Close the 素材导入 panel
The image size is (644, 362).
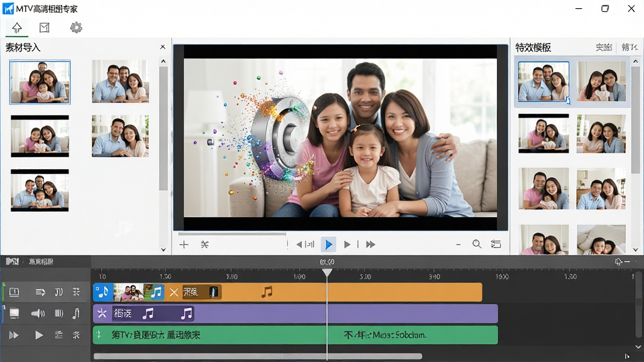click(x=163, y=47)
